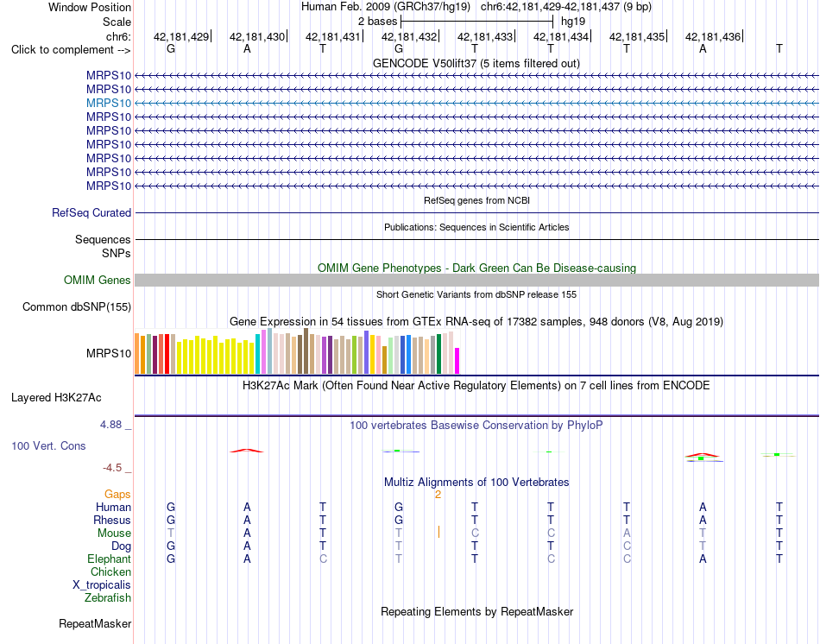820x644 pixels.
Task: Click 'Publications: Sequences in Scientific Articles' title
Action: pyautogui.click(x=476, y=227)
